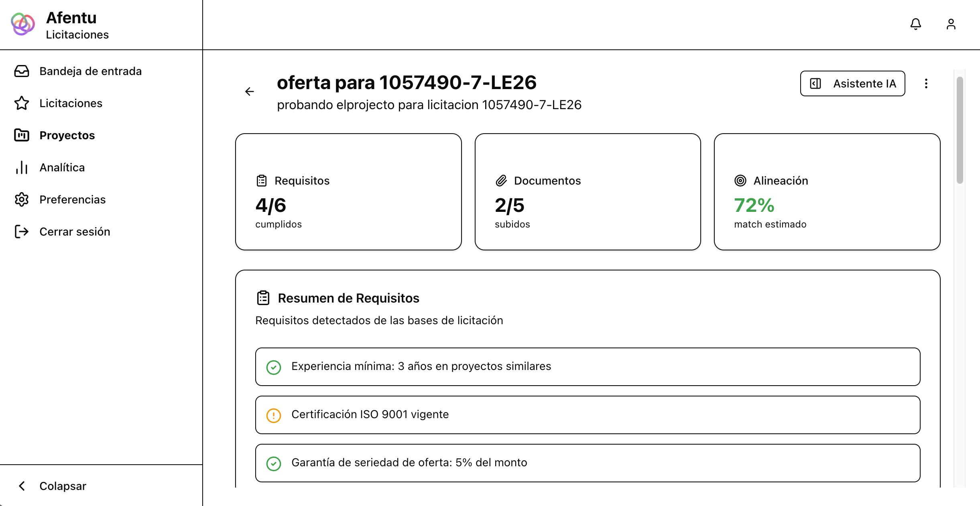Screen dimensions: 980x506
Task: Click the Analítica bar chart icon
Action: (x=22, y=167)
